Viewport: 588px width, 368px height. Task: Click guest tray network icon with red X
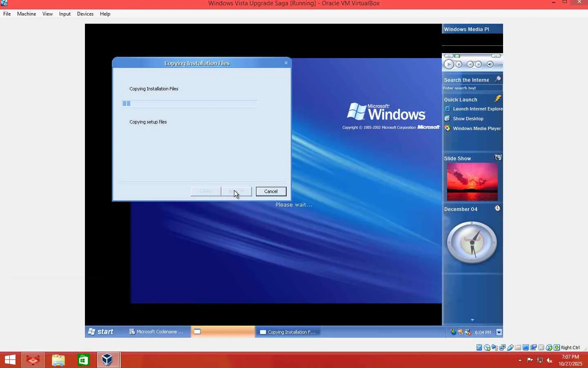coord(468,332)
